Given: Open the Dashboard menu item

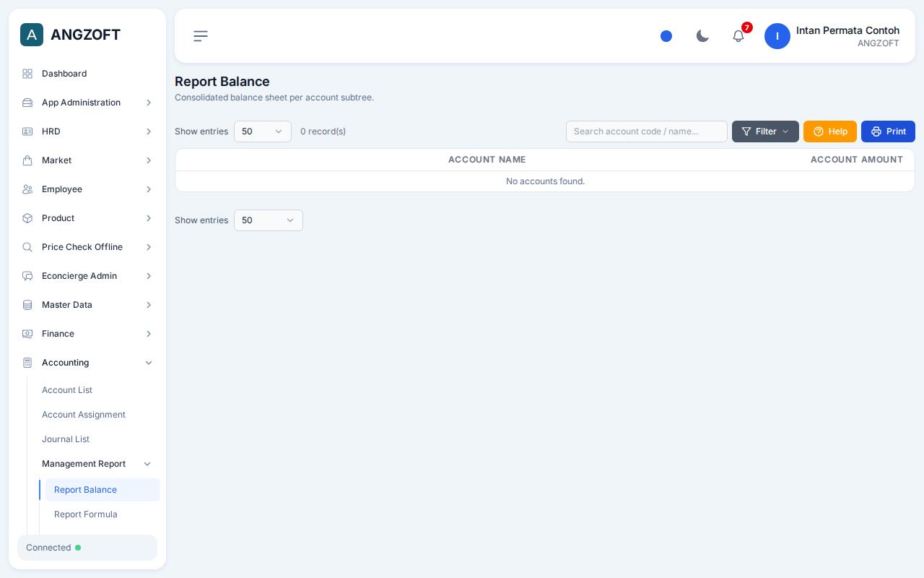Looking at the screenshot, I should click(x=87, y=74).
